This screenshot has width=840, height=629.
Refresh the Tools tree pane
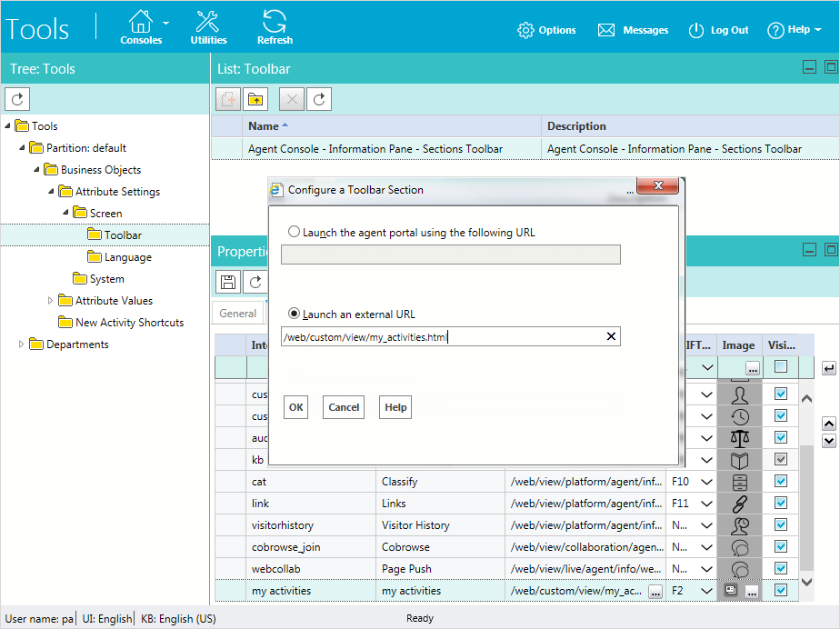17,99
